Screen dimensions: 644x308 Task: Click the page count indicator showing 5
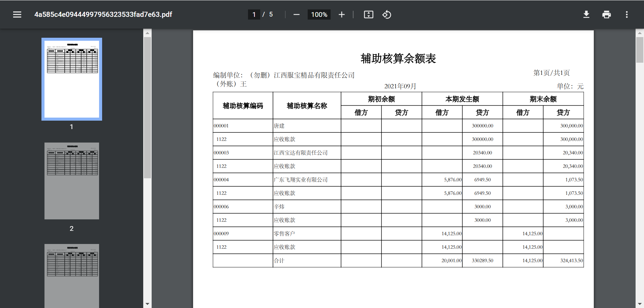(270, 14)
